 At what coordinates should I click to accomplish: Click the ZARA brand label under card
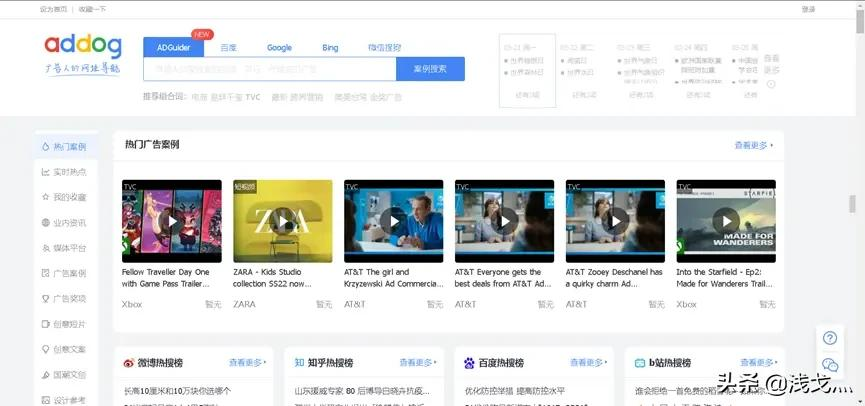click(244, 304)
